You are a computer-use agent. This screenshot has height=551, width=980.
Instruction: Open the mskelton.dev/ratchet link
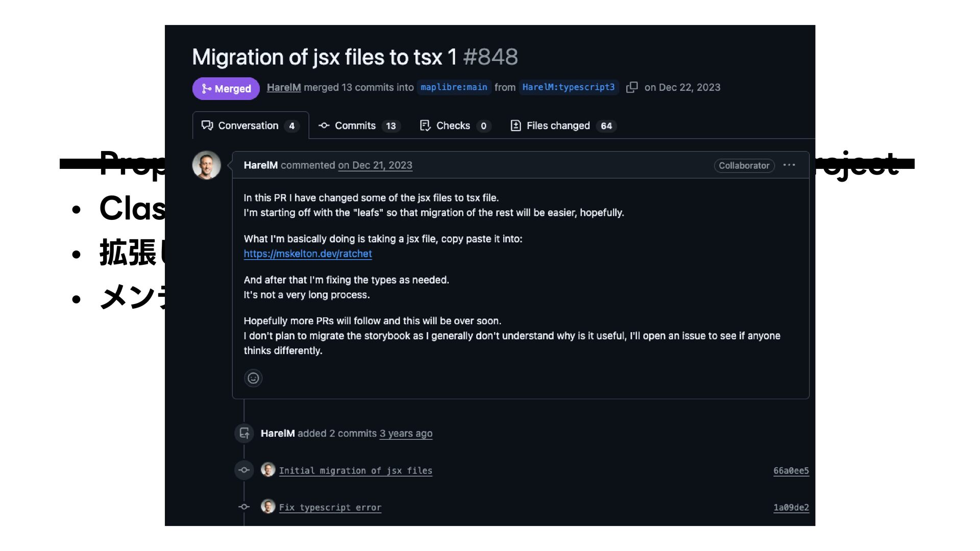tap(308, 254)
